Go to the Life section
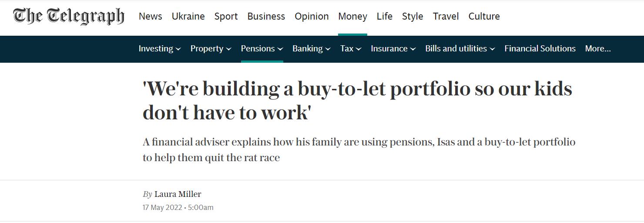644x223 pixels. click(384, 17)
